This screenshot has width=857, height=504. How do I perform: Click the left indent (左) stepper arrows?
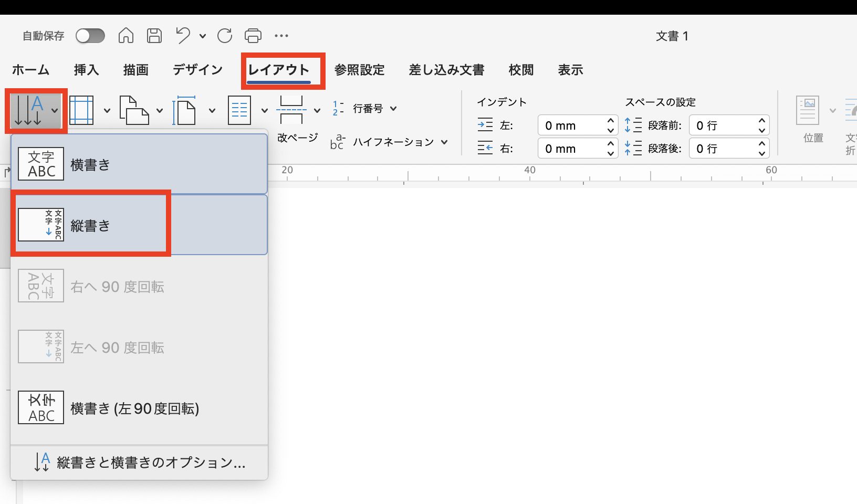coord(611,125)
